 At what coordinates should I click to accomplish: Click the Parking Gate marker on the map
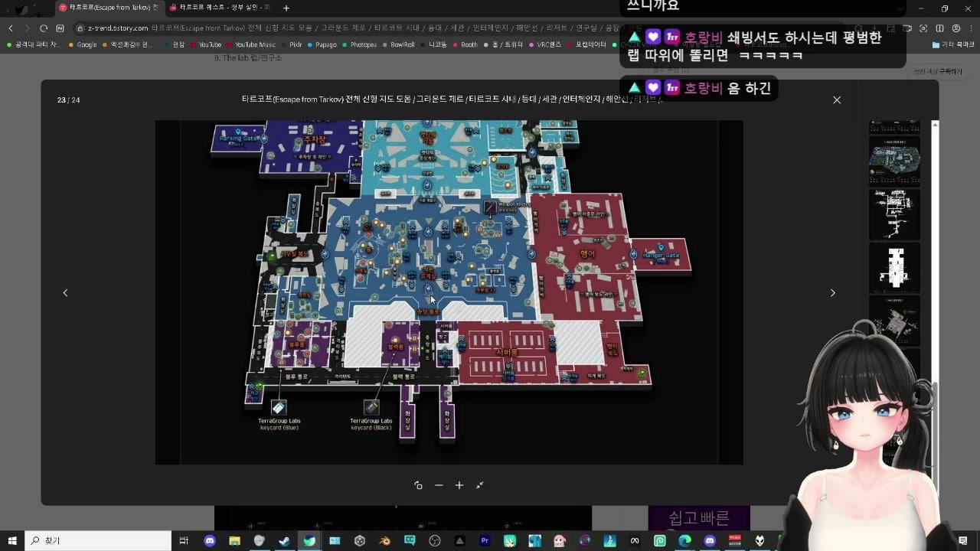point(239,139)
